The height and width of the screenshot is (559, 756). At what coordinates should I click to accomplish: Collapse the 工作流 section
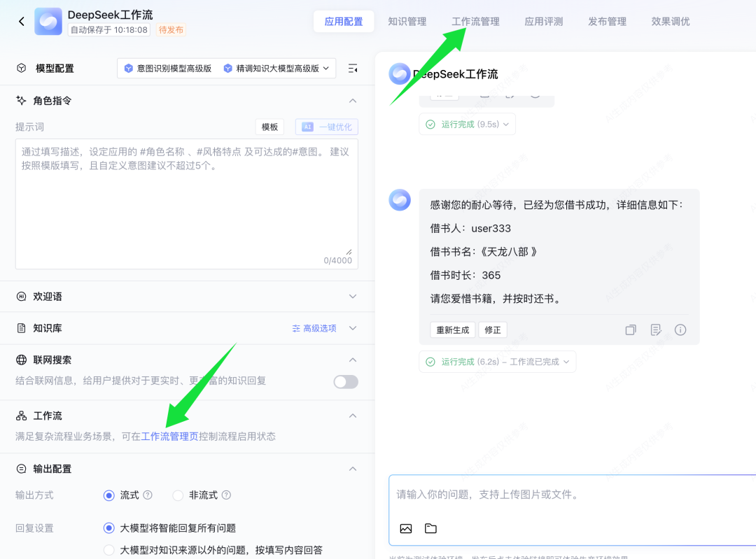[x=353, y=416]
